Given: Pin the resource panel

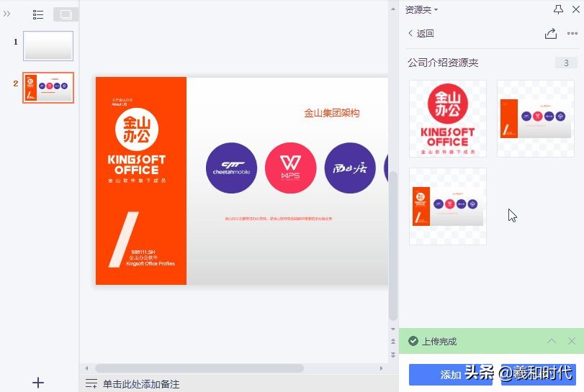Looking at the screenshot, I should pyautogui.click(x=558, y=9).
